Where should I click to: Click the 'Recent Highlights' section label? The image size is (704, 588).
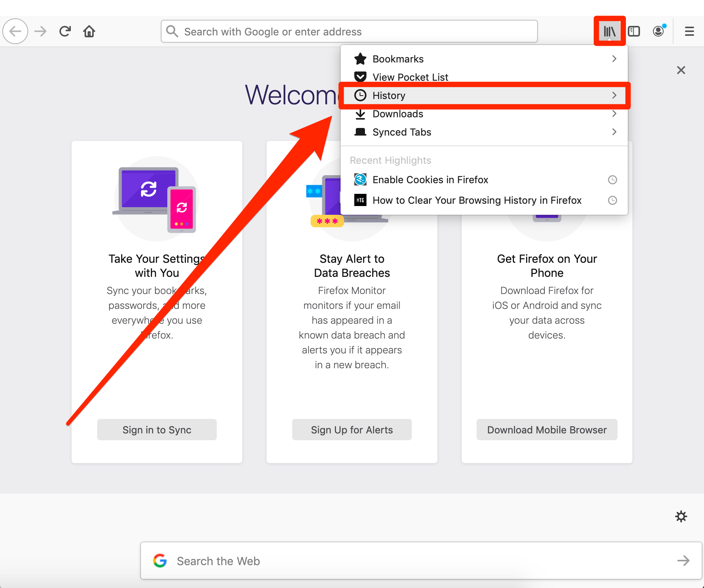coord(390,160)
